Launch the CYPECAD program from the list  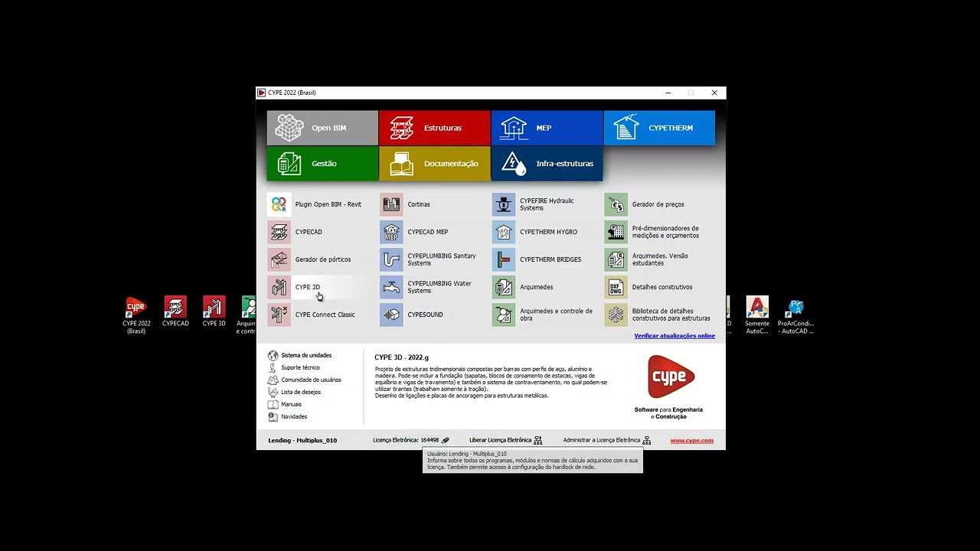pyautogui.click(x=296, y=232)
